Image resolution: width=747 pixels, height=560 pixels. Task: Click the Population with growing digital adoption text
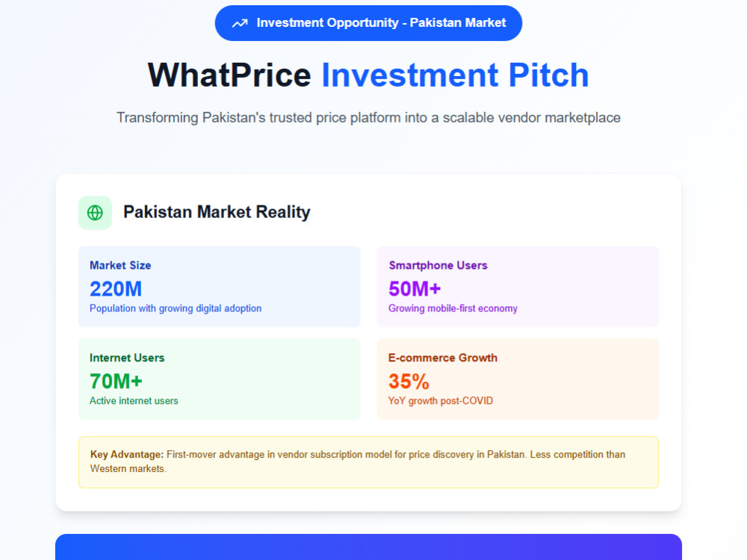tap(176, 308)
